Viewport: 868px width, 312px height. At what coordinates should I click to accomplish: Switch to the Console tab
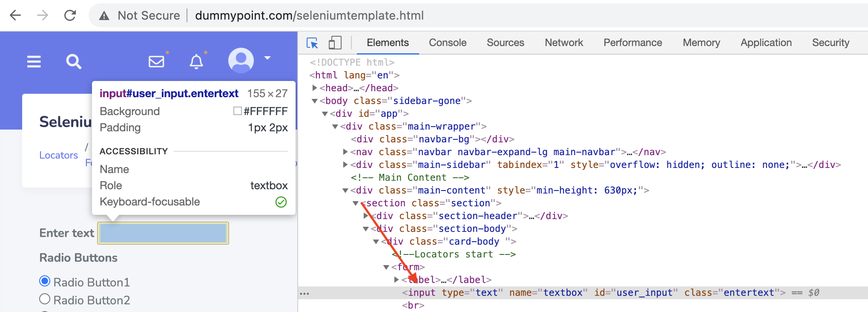click(447, 43)
